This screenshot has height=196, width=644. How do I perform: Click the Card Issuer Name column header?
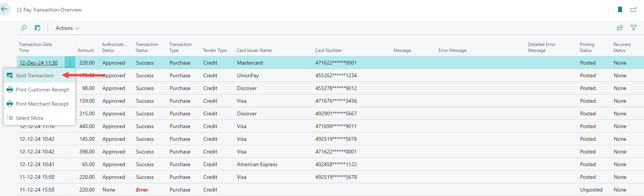pos(254,50)
